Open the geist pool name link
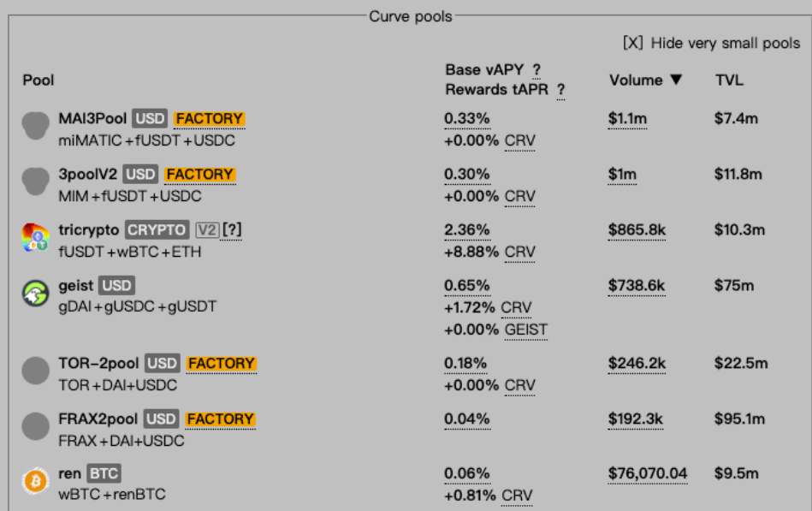 pyautogui.click(x=75, y=286)
